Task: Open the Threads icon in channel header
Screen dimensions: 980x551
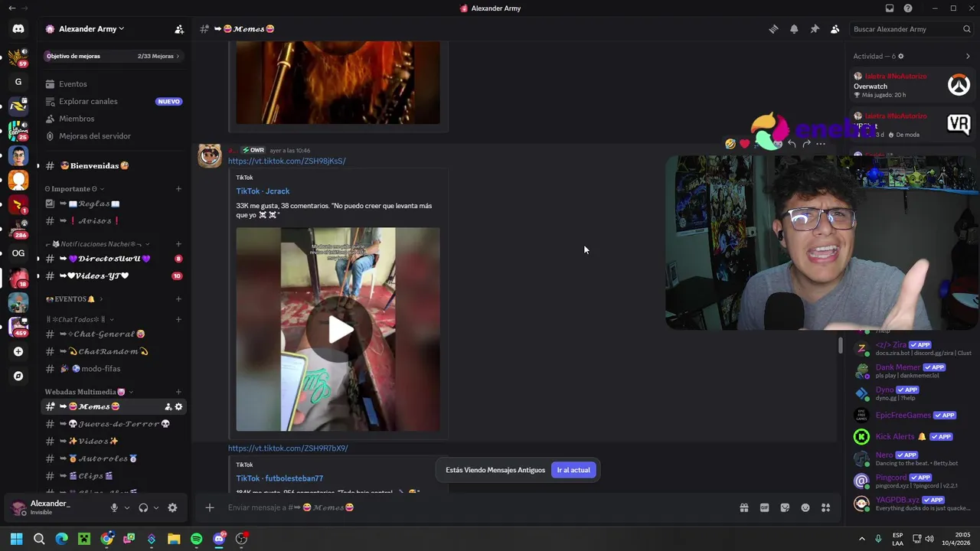Action: [x=773, y=29]
